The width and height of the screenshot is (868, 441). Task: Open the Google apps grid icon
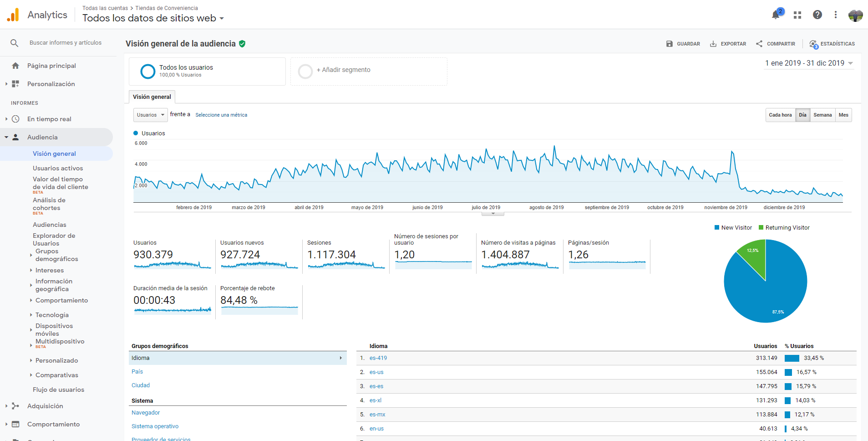click(x=797, y=15)
